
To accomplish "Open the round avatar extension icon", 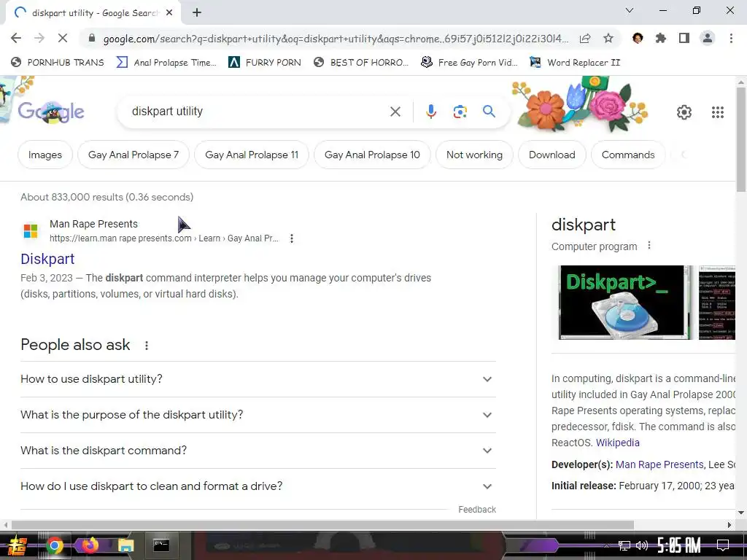I will 638,38.
